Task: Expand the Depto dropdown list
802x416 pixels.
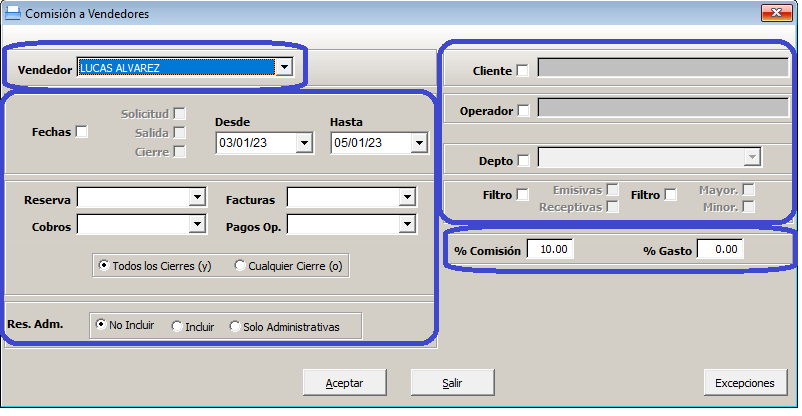Action: tap(752, 158)
